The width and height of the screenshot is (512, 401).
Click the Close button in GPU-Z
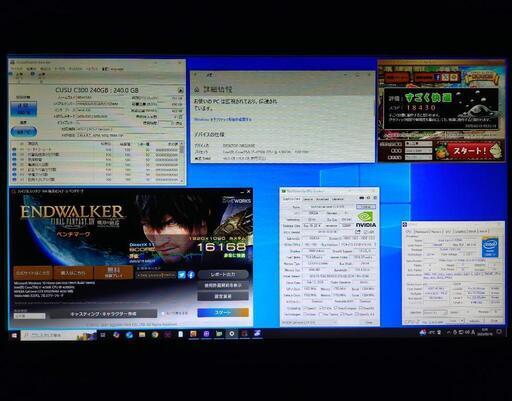[369, 323]
